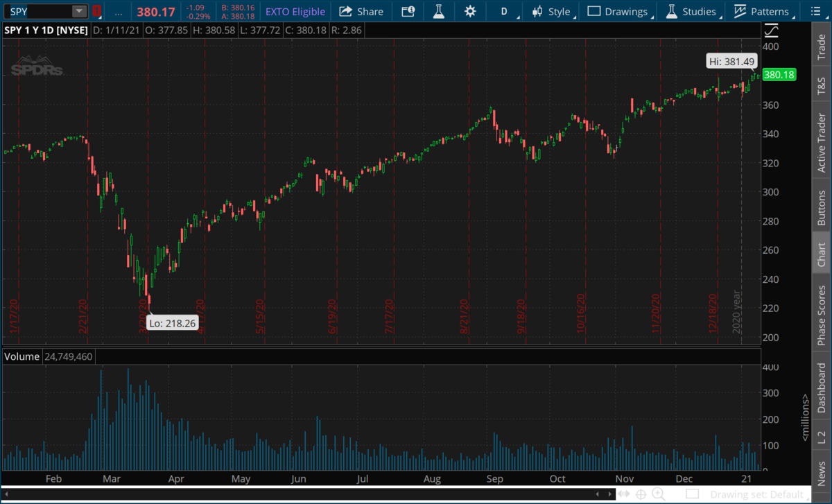Click the horizontal scrollbar right arrow
The width and height of the screenshot is (832, 504).
(x=610, y=494)
